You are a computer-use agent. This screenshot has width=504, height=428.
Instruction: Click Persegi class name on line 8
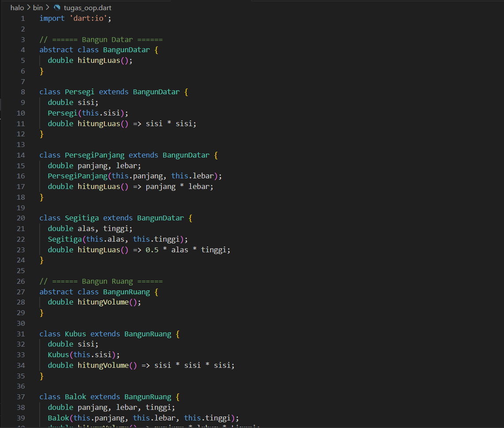(x=80, y=92)
